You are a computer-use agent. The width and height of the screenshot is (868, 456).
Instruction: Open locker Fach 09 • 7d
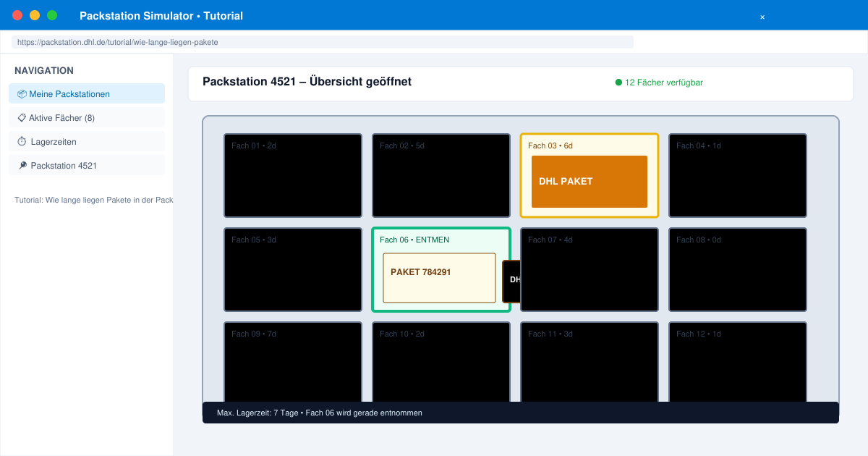(293, 362)
